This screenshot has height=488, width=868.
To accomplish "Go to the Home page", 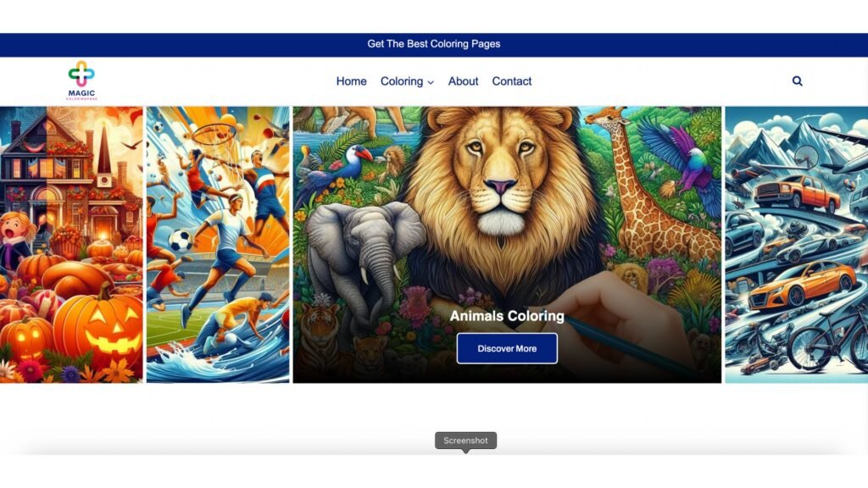I will (x=351, y=81).
